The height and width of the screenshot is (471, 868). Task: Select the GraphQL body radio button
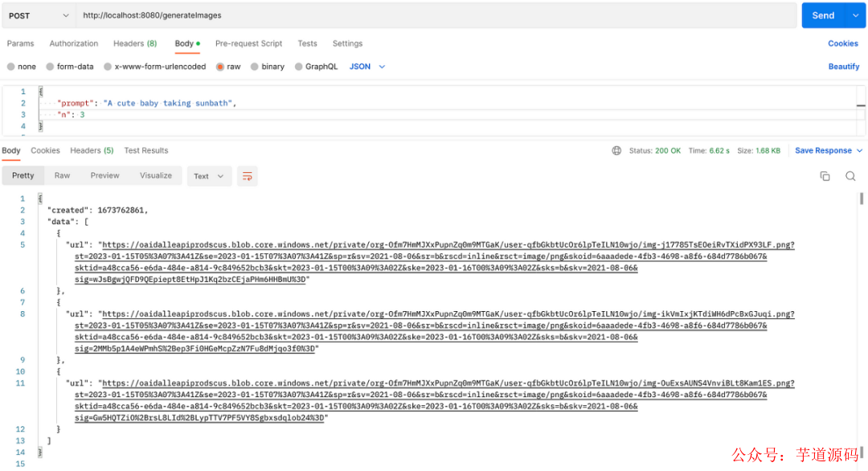(x=298, y=67)
